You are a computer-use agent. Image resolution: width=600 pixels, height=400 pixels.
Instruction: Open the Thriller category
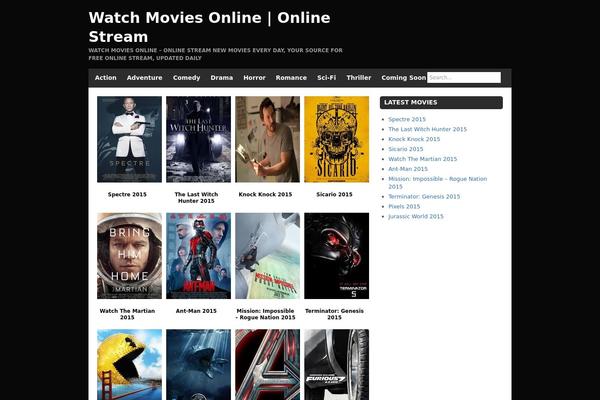(359, 78)
